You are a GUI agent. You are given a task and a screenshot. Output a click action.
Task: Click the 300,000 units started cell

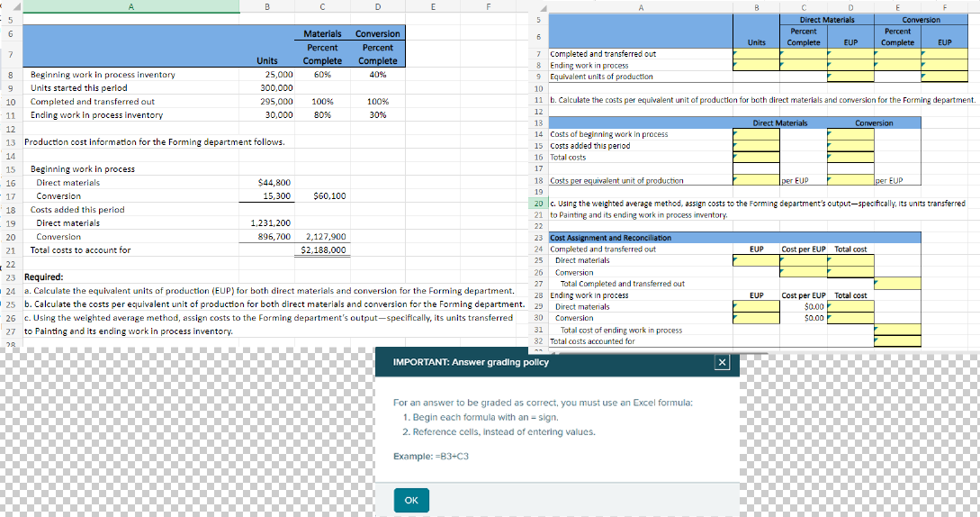pyautogui.click(x=267, y=88)
